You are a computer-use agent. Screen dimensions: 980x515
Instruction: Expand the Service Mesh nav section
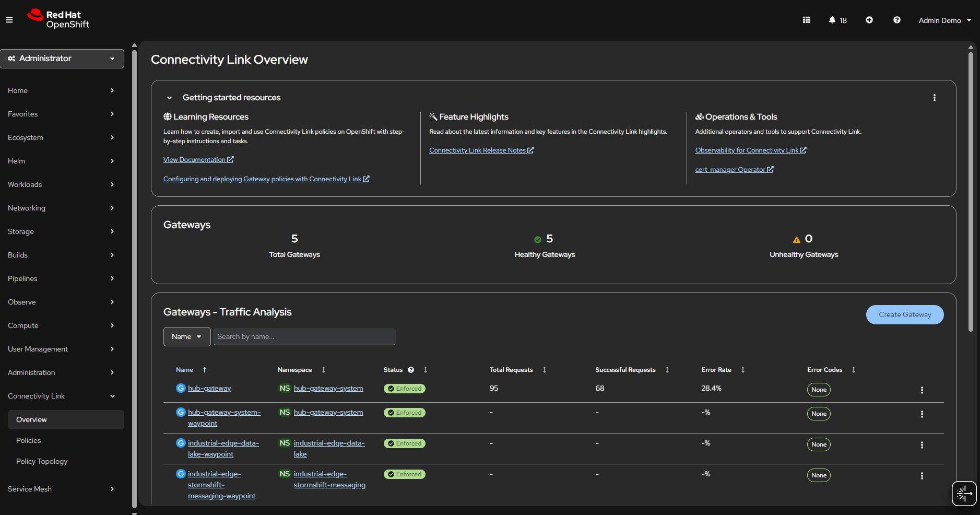pos(62,489)
